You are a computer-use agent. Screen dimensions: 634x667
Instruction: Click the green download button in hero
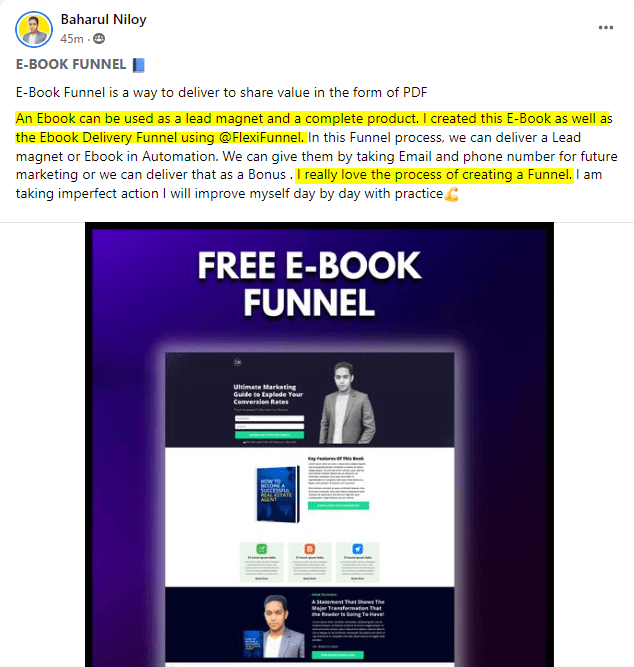pyautogui.click(x=269, y=435)
